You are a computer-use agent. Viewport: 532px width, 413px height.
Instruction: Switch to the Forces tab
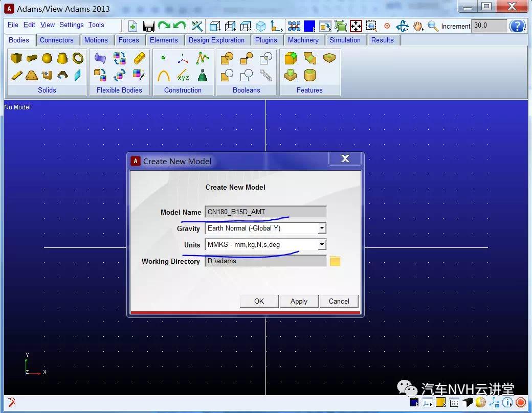coord(128,40)
